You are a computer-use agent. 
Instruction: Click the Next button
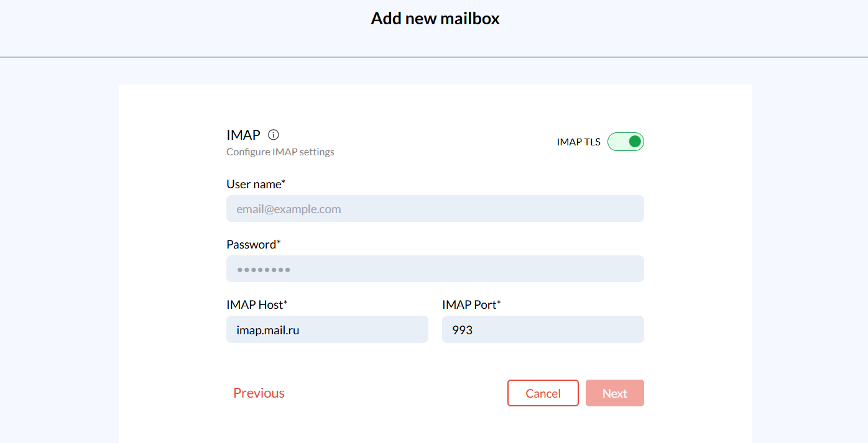(614, 393)
